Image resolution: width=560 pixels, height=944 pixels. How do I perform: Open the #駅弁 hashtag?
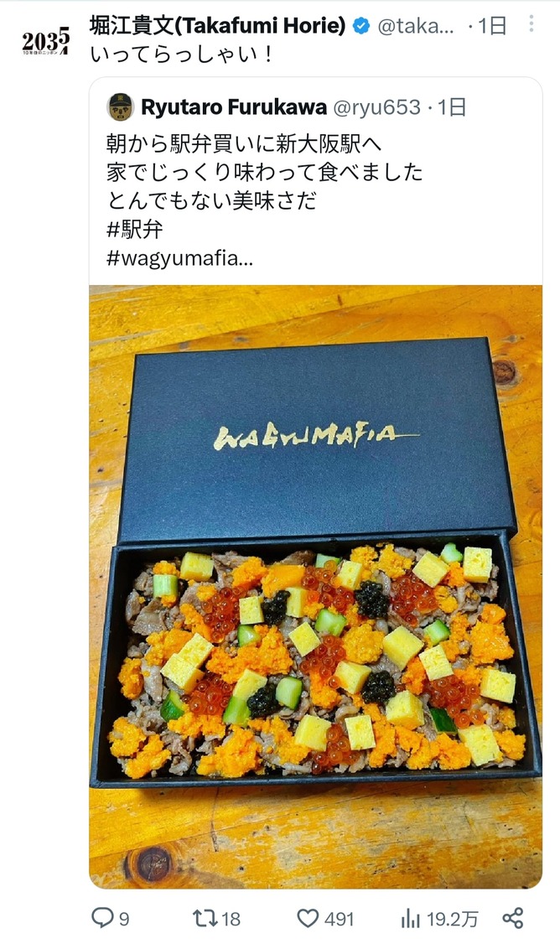tap(135, 230)
